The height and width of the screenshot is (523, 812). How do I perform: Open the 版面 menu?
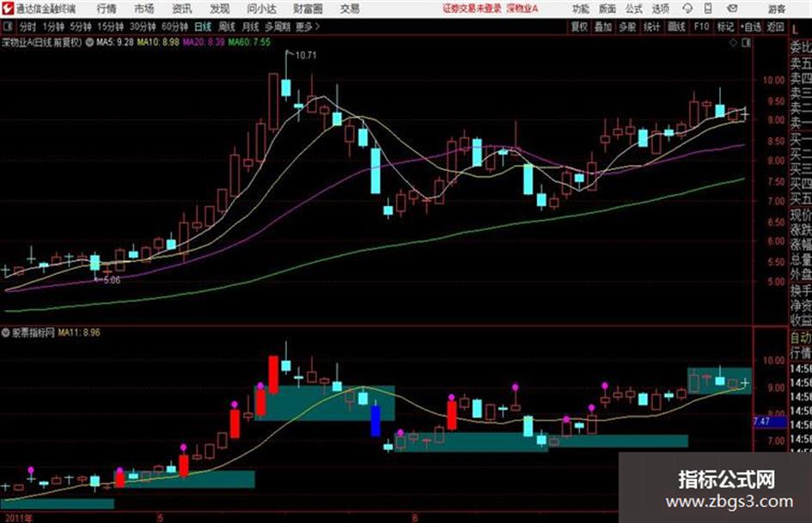(607, 9)
